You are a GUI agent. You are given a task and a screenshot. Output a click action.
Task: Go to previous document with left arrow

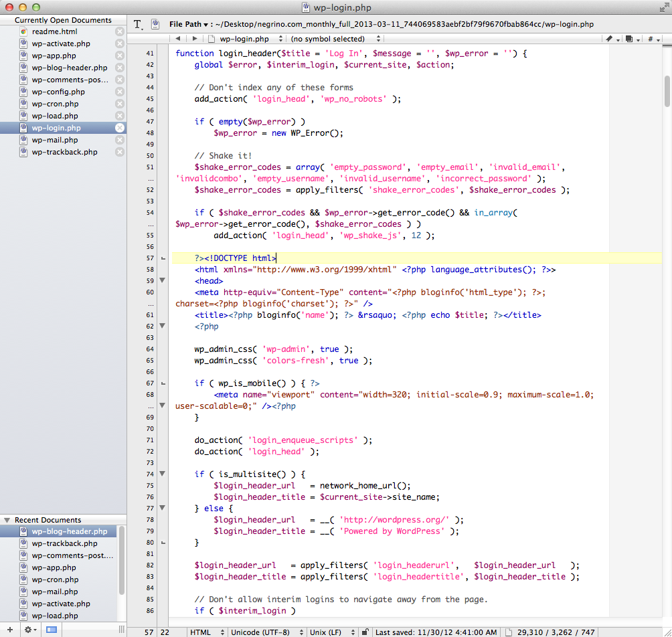pyautogui.click(x=177, y=39)
